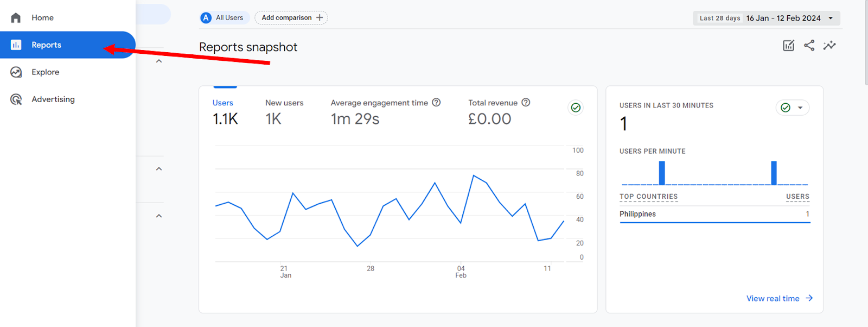Image resolution: width=868 pixels, height=327 pixels.
Task: Open Insights sparkline icon
Action: 829,46
